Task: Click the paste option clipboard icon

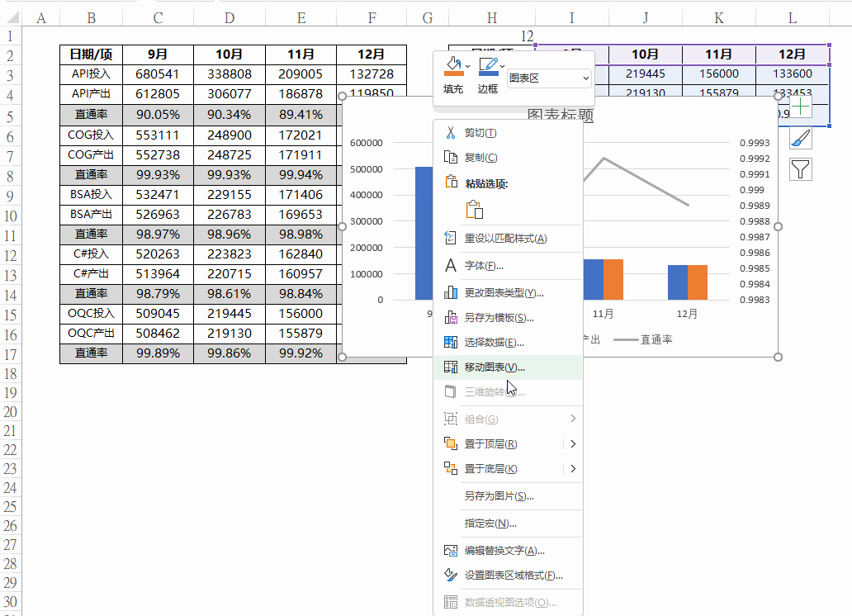Action: point(475,210)
